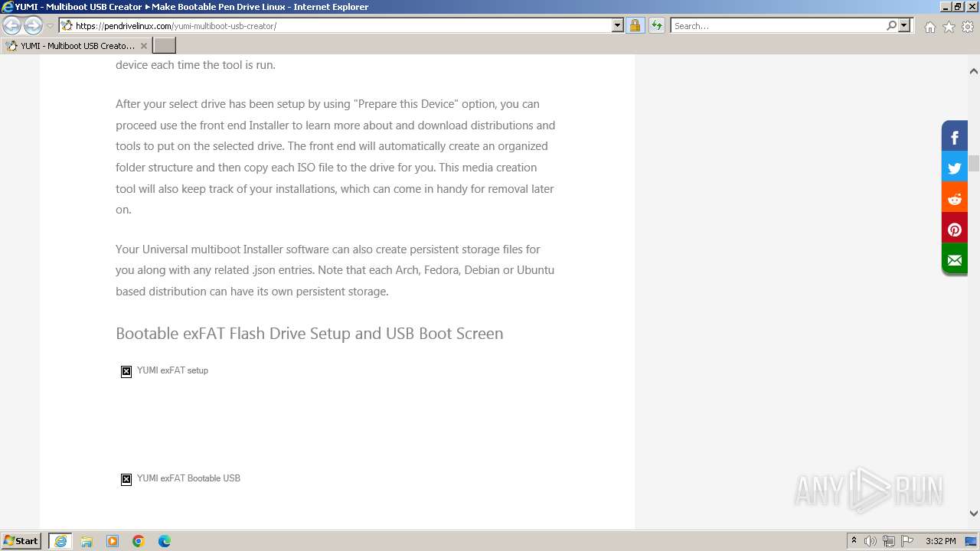Viewport: 980px width, 551px height.
Task: Click the search magnifier icon
Action: 891,25
